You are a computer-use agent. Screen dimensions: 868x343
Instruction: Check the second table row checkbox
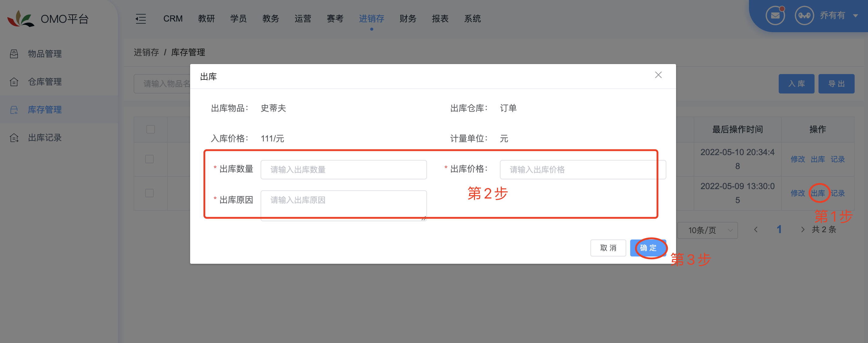point(149,193)
